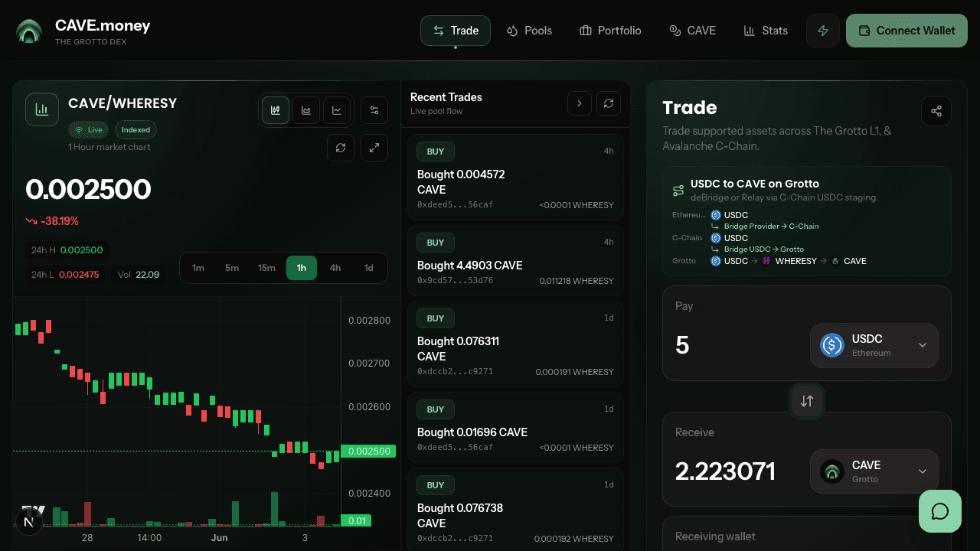This screenshot has width=980, height=551.
Task: Click the Bought 0.01696 CAVE trade row
Action: click(x=516, y=427)
